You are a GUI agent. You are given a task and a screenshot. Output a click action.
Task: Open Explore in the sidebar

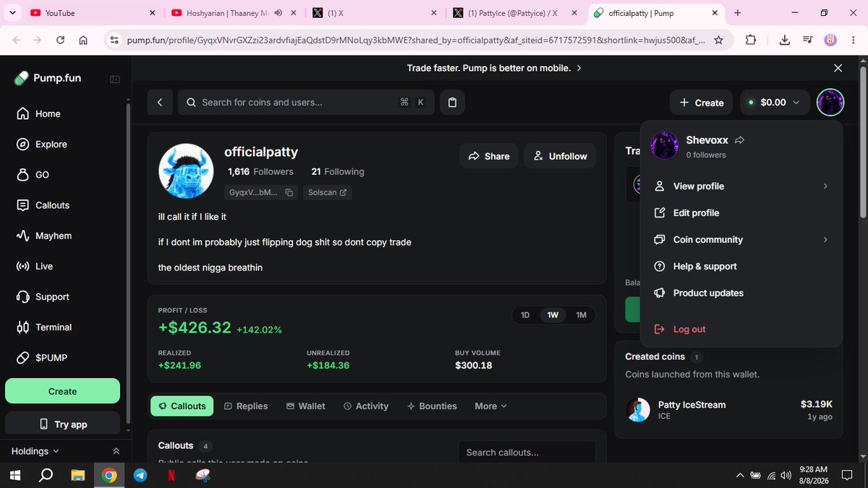click(41, 144)
